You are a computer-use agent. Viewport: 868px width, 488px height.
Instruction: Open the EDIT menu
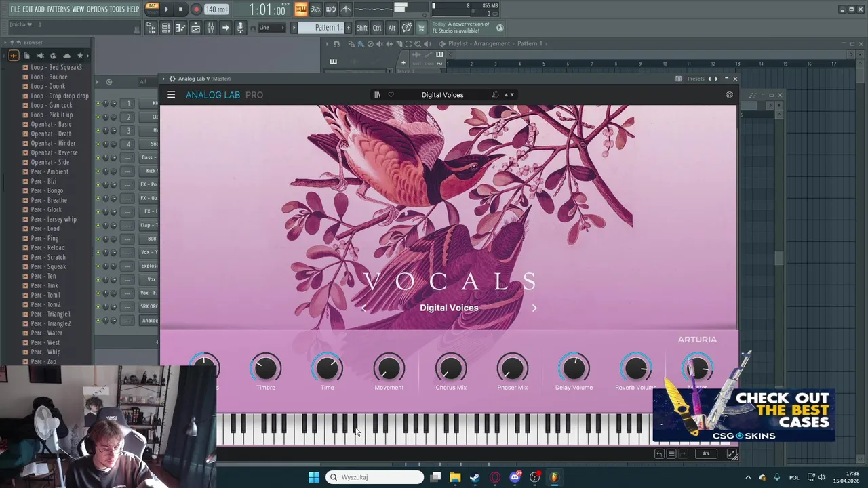tap(28, 9)
